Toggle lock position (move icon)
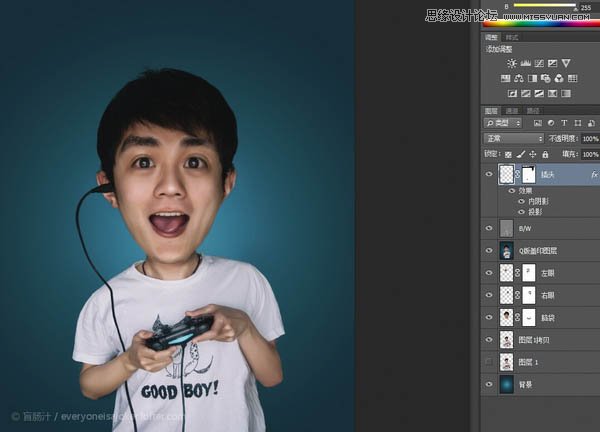The height and width of the screenshot is (432, 600). 533,154
